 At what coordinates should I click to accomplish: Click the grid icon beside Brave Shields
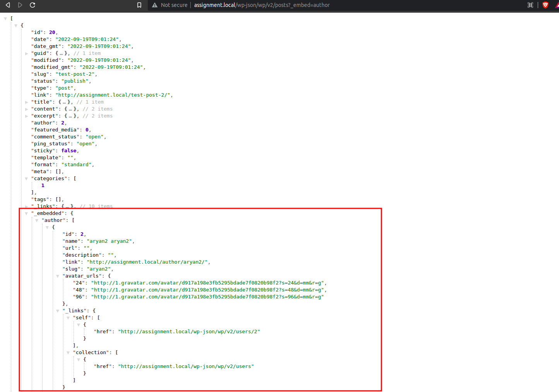click(530, 5)
